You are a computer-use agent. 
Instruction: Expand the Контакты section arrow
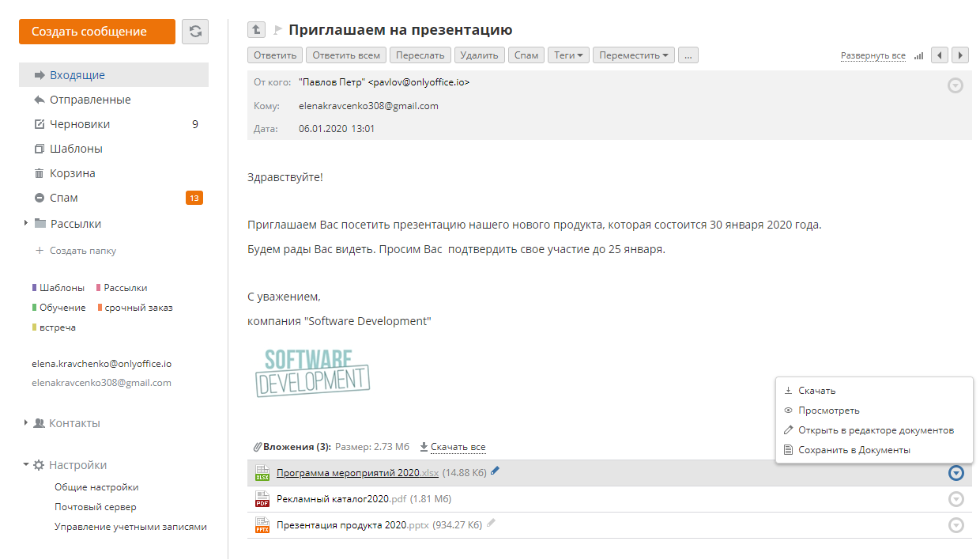(26, 423)
